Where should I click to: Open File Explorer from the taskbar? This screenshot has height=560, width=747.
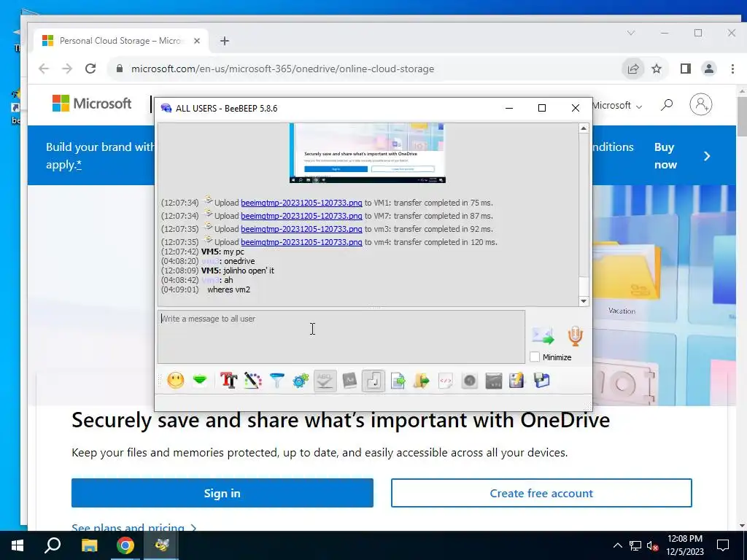pyautogui.click(x=89, y=545)
